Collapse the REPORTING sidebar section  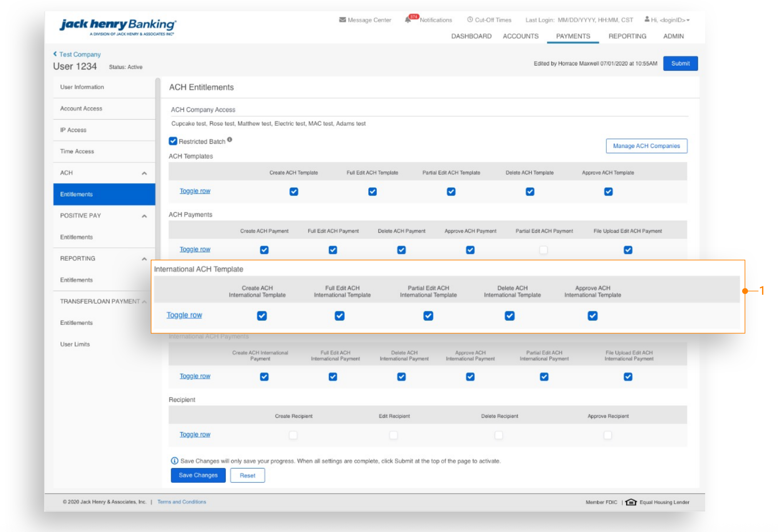pyautogui.click(x=144, y=259)
